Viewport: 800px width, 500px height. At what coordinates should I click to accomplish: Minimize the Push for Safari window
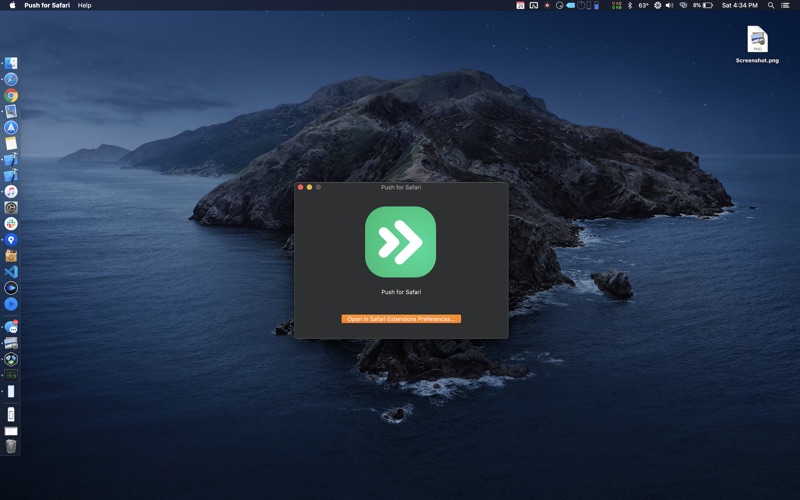(x=309, y=187)
